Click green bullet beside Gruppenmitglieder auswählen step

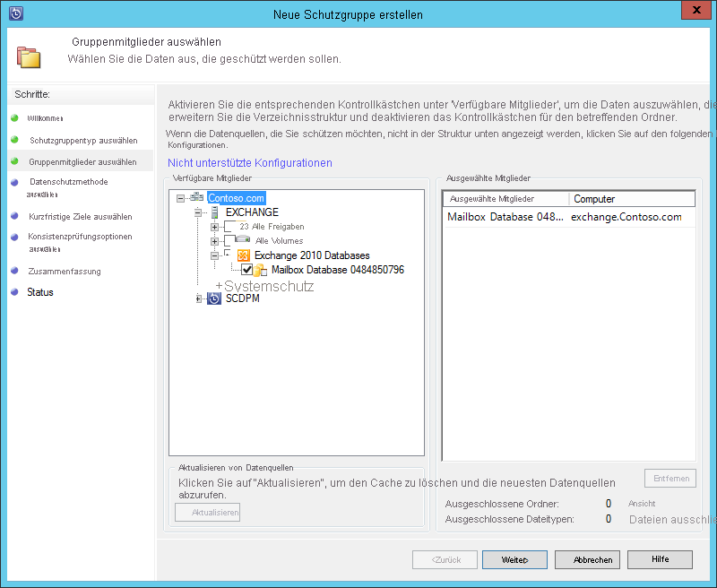14,161
